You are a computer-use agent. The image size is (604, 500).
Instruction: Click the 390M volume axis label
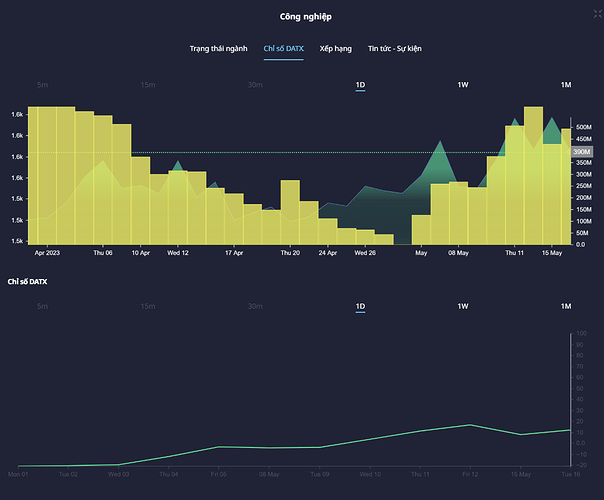(582, 152)
